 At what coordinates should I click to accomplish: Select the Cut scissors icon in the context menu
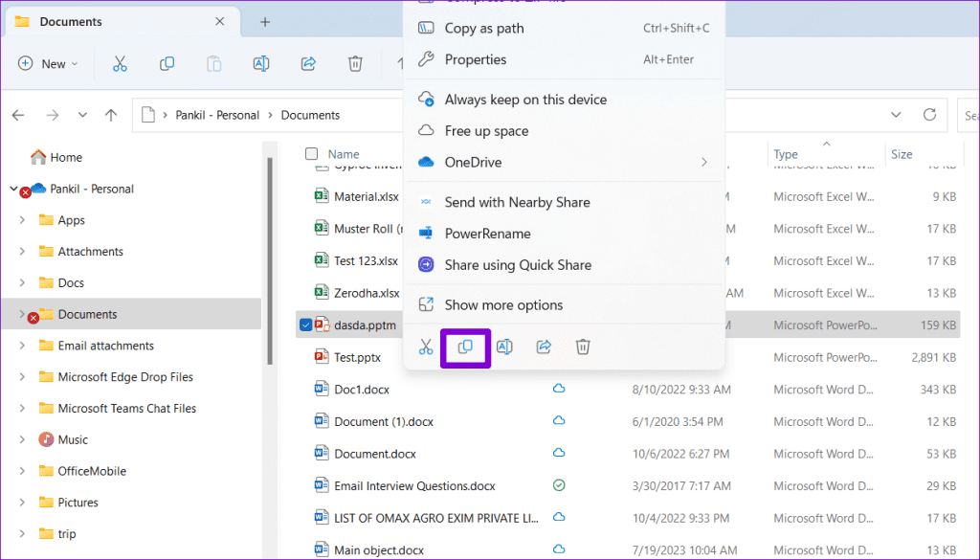425,347
